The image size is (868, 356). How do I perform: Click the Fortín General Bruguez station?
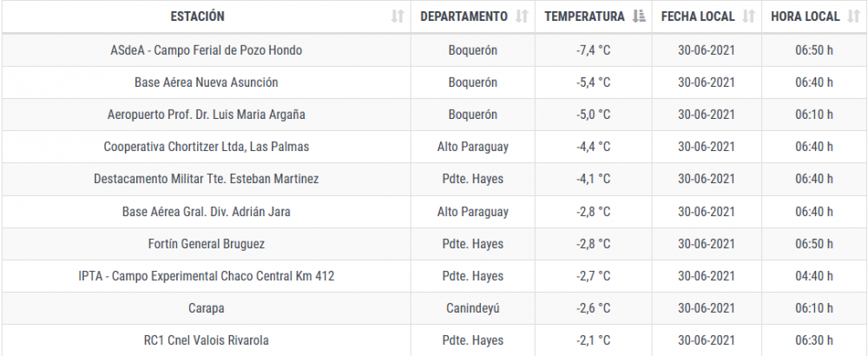[206, 244]
